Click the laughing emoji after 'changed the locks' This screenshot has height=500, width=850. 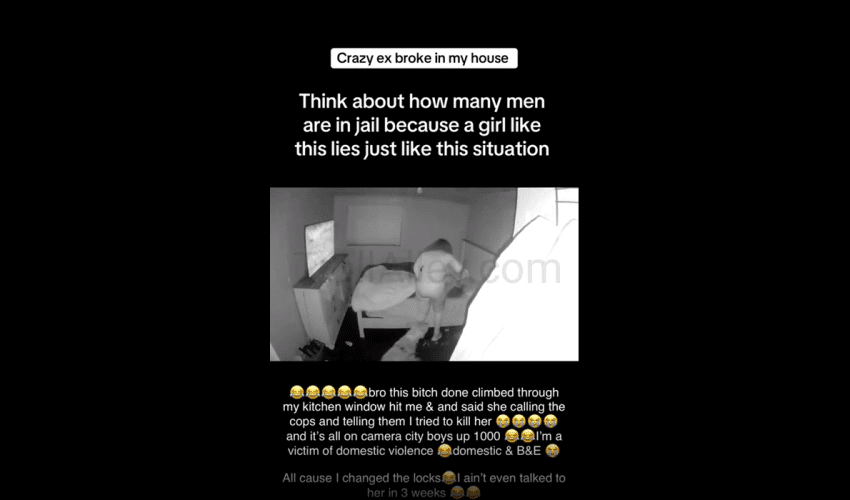(448, 478)
